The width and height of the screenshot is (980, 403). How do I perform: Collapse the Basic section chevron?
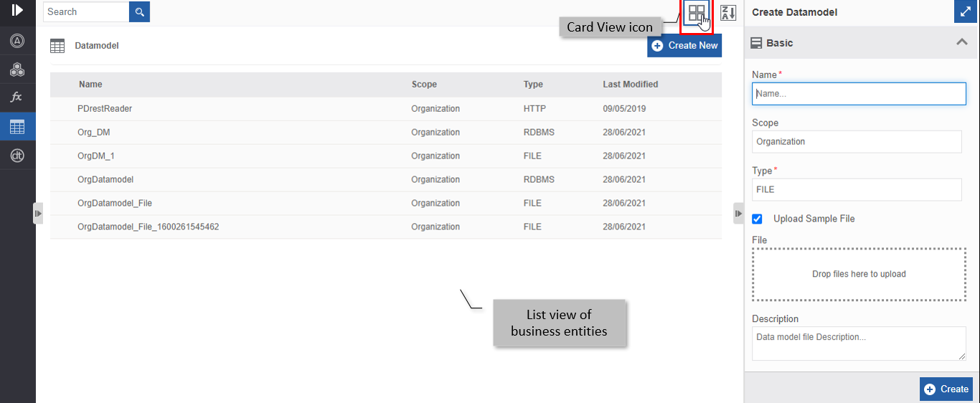point(962,42)
